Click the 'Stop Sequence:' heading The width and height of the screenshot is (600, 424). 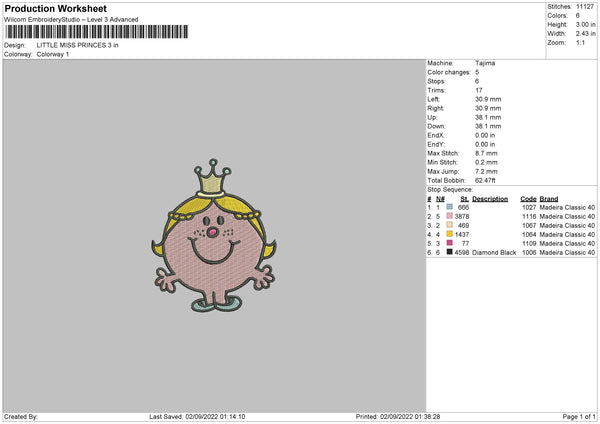tap(450, 190)
